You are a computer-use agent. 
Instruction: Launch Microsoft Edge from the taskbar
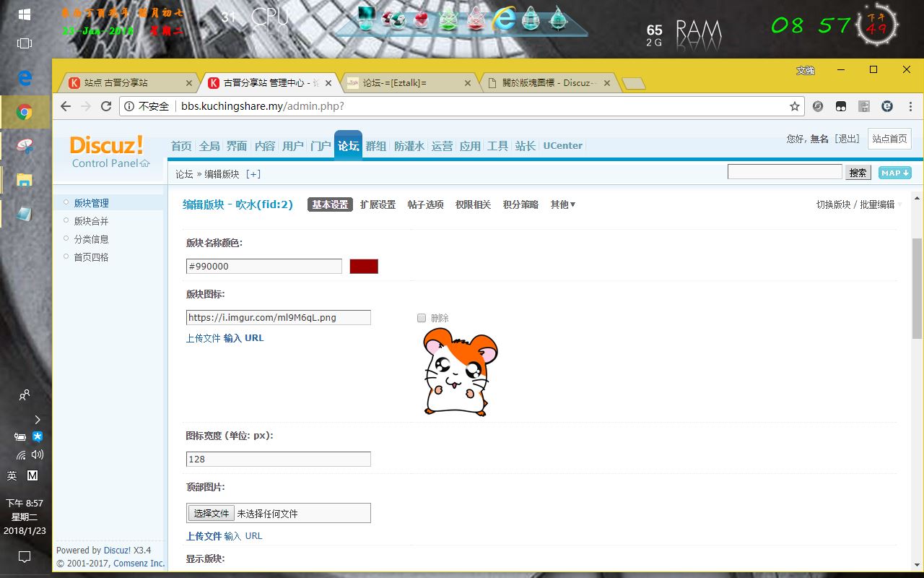point(25,78)
